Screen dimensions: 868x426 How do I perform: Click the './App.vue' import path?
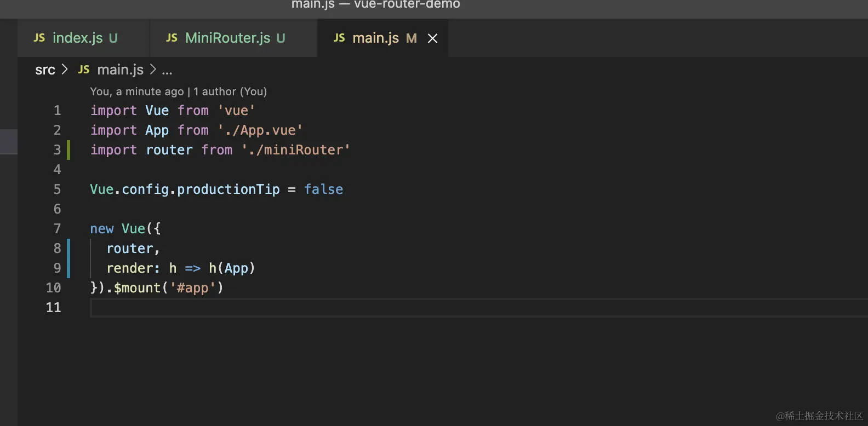[260, 130]
